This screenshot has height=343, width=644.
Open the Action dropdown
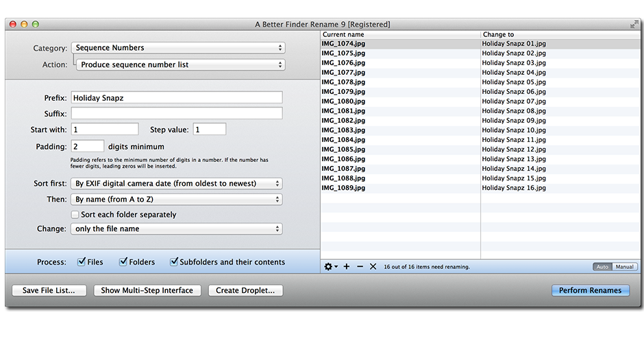(x=181, y=64)
